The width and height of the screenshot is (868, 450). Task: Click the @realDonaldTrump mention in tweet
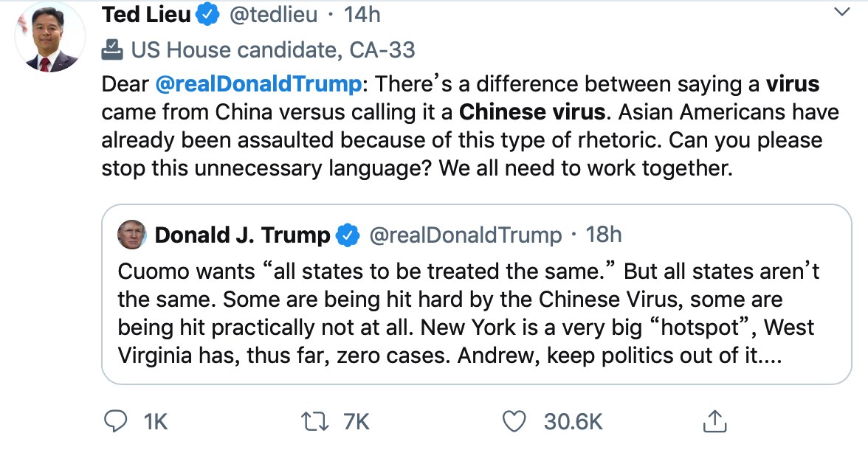pyautogui.click(x=259, y=84)
